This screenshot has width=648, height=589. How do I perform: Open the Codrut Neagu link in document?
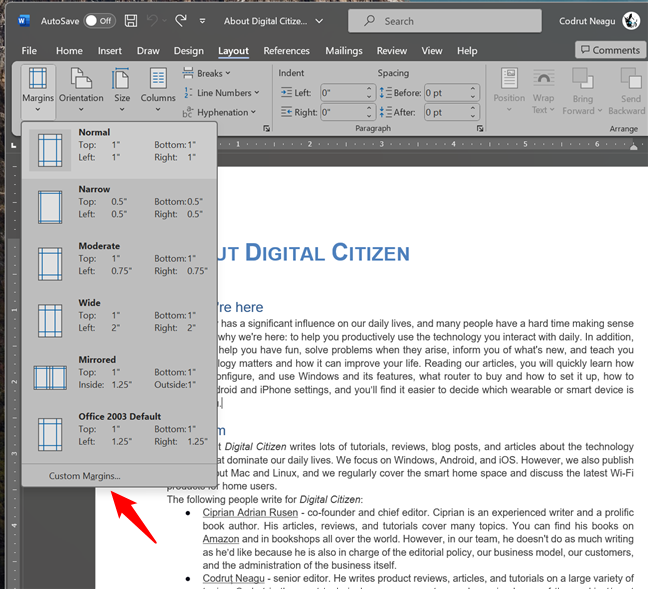coord(233,578)
